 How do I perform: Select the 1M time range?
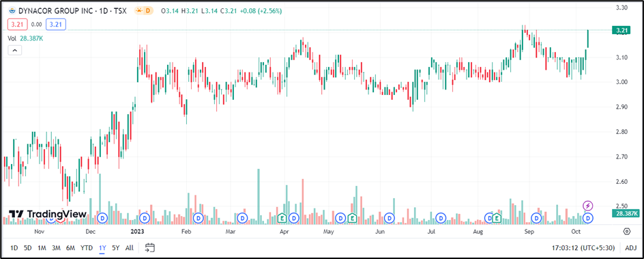42,248
